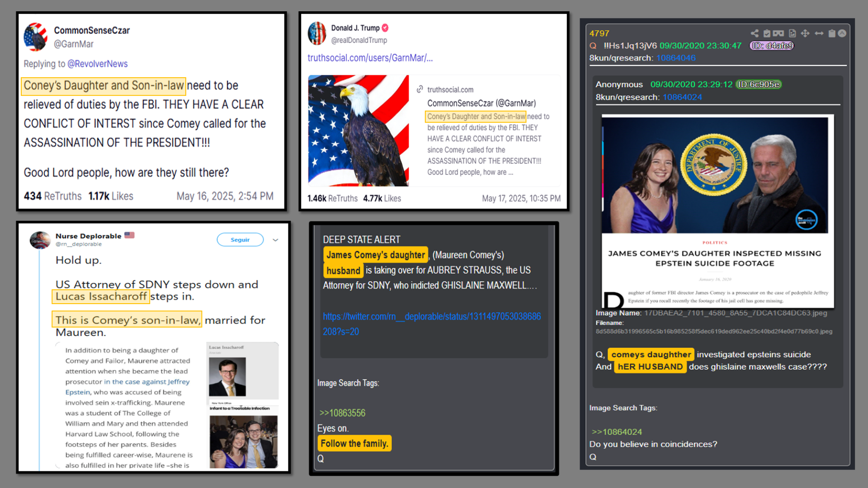The image size is (868, 488).
Task: Click the plain clipboard icon in post toolbar
Action: point(831,33)
